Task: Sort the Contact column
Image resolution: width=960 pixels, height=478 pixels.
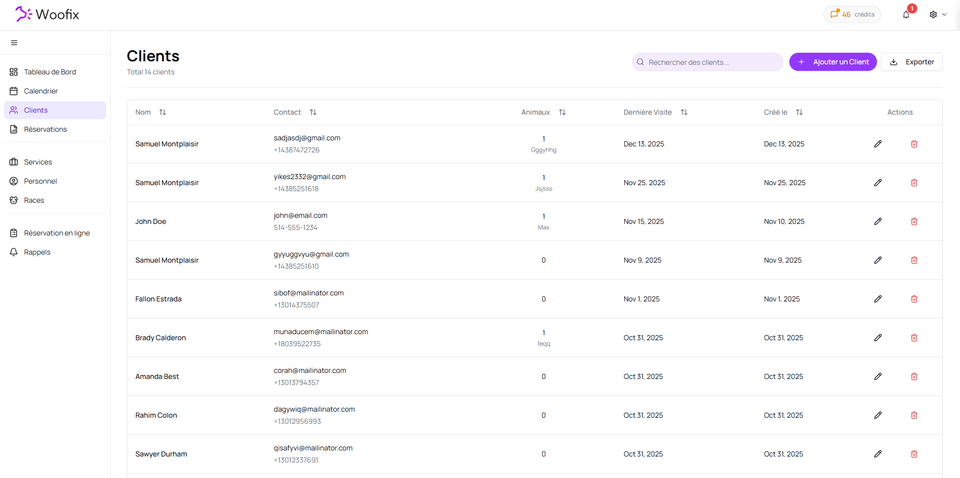Action: tap(313, 112)
